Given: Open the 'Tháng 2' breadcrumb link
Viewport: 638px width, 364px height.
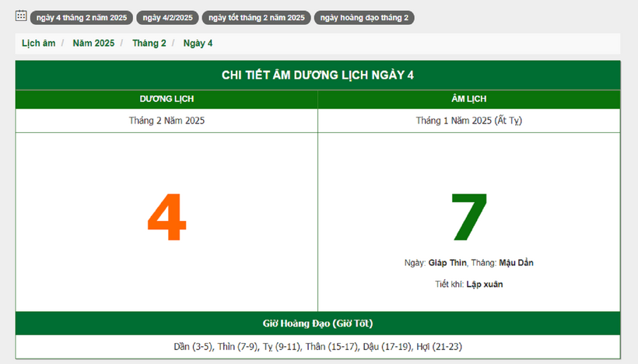Looking at the screenshot, I should pyautogui.click(x=149, y=44).
